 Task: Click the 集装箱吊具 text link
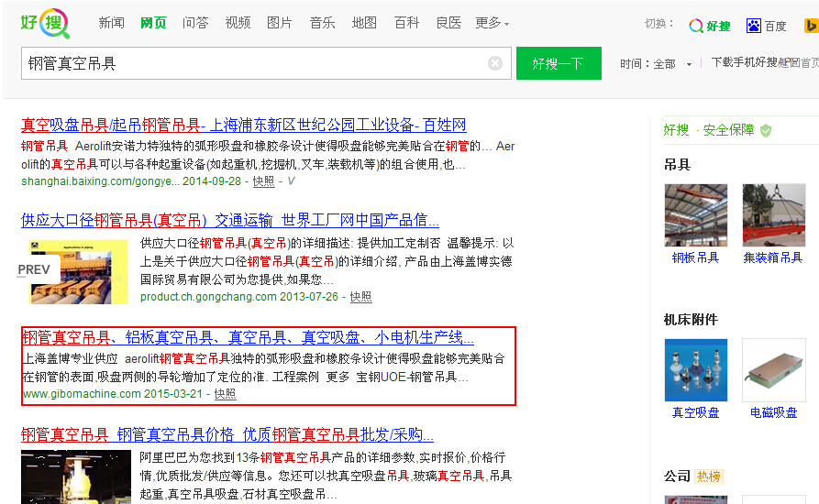pyautogui.click(x=773, y=257)
